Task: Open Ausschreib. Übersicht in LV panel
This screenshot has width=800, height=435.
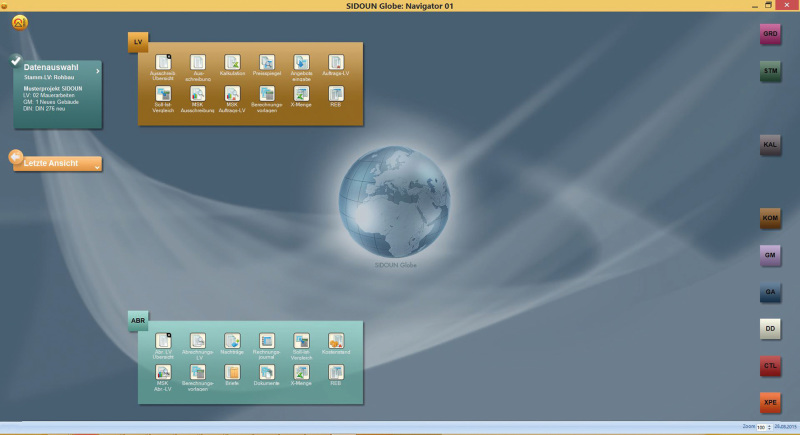Action: tap(163, 62)
